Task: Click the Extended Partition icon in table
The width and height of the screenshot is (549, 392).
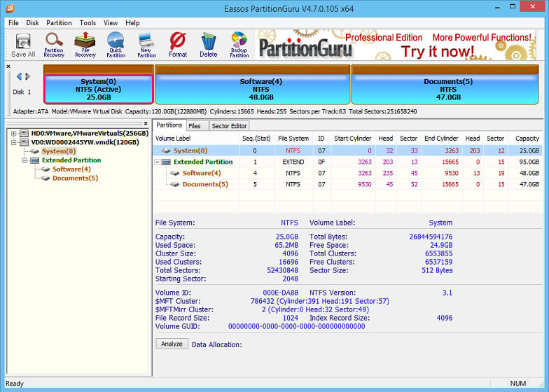Action: (167, 162)
